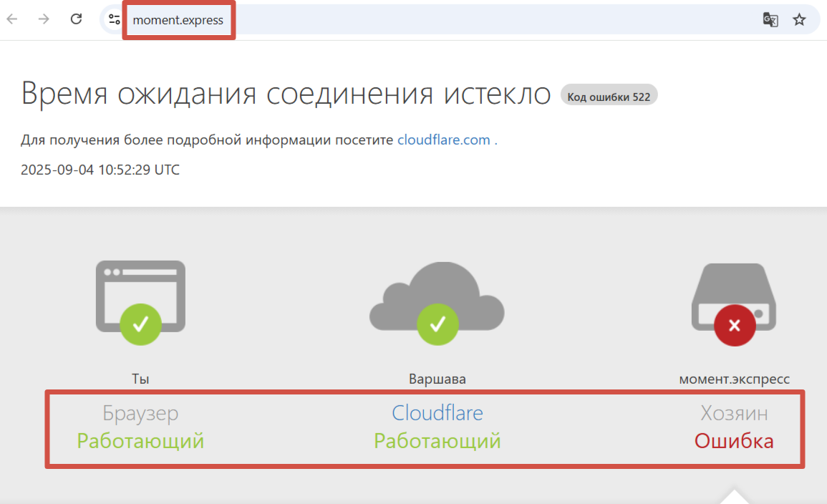Click the cloud icon with green check

coord(437,303)
